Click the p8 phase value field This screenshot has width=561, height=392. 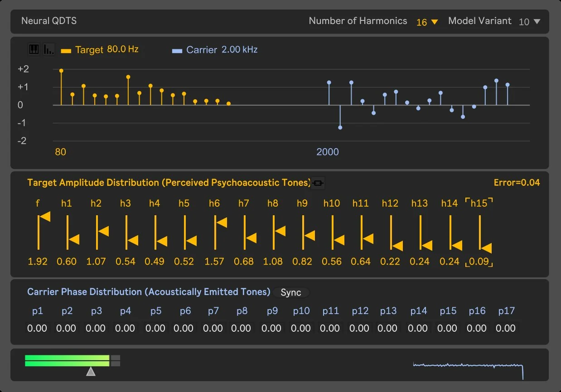(242, 329)
